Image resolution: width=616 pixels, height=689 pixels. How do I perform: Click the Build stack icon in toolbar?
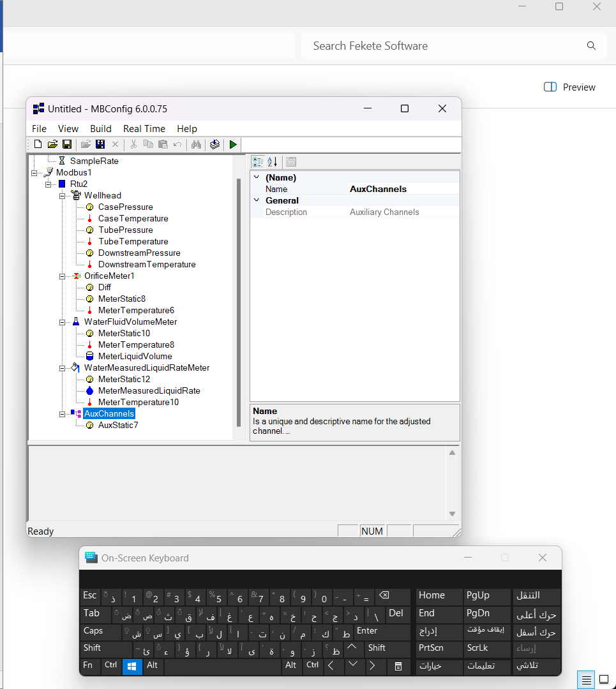click(x=214, y=145)
